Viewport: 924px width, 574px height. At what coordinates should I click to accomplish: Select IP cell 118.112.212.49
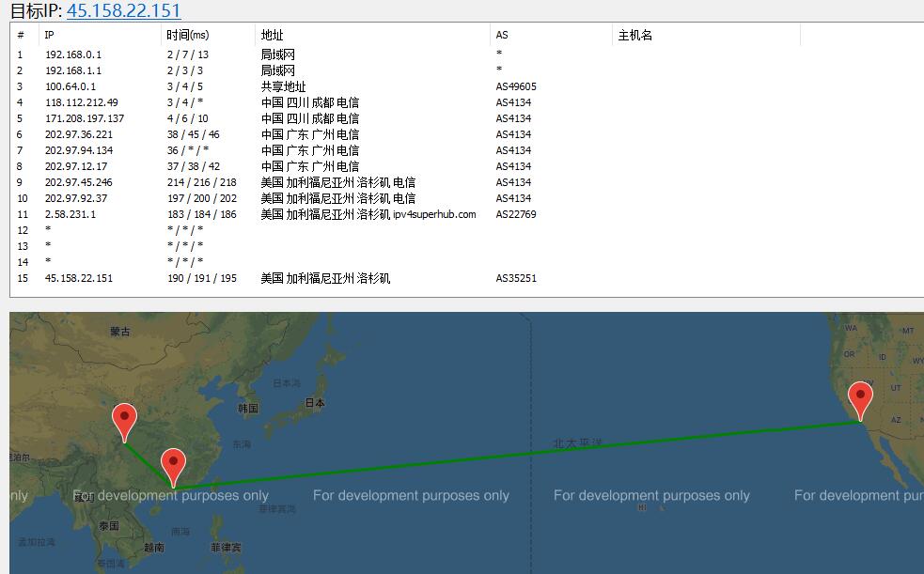82,101
